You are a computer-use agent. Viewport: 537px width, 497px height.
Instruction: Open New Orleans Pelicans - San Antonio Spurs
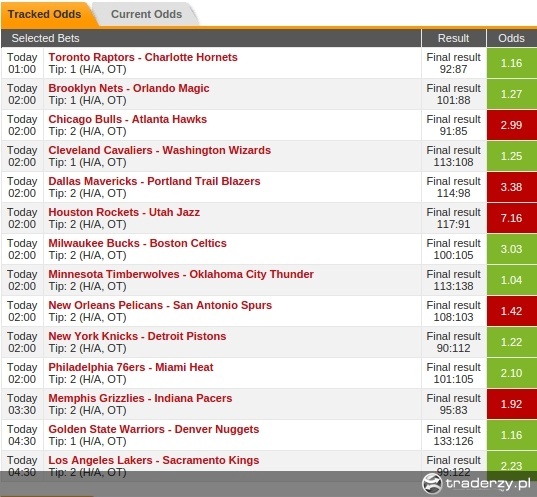[160, 305]
